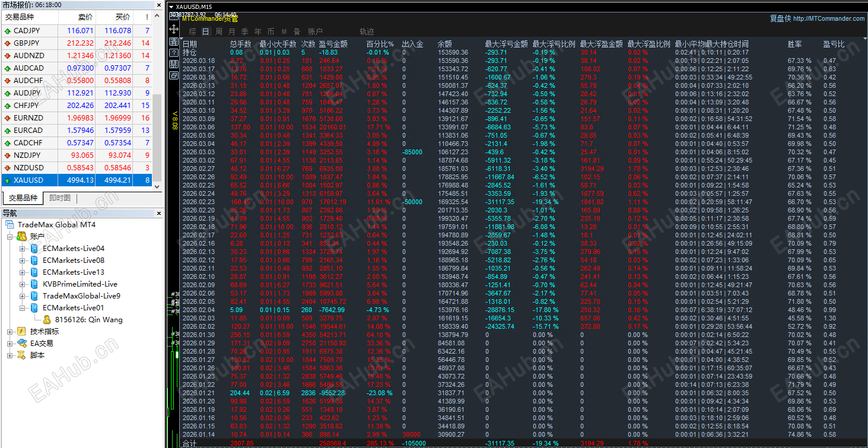868x448 pixels.
Task: Open the http://MTCommander.com link
Action: point(829,18)
